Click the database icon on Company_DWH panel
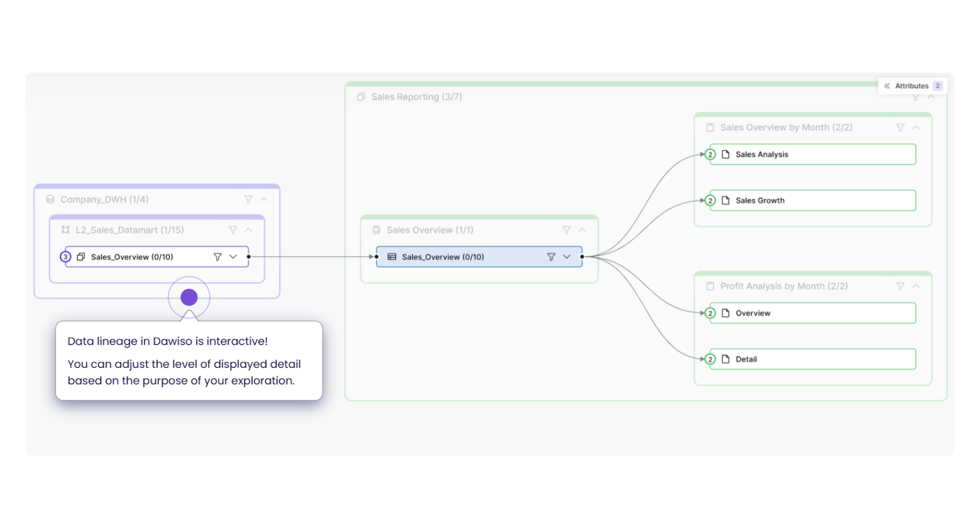The image size is (980, 528). 50,199
